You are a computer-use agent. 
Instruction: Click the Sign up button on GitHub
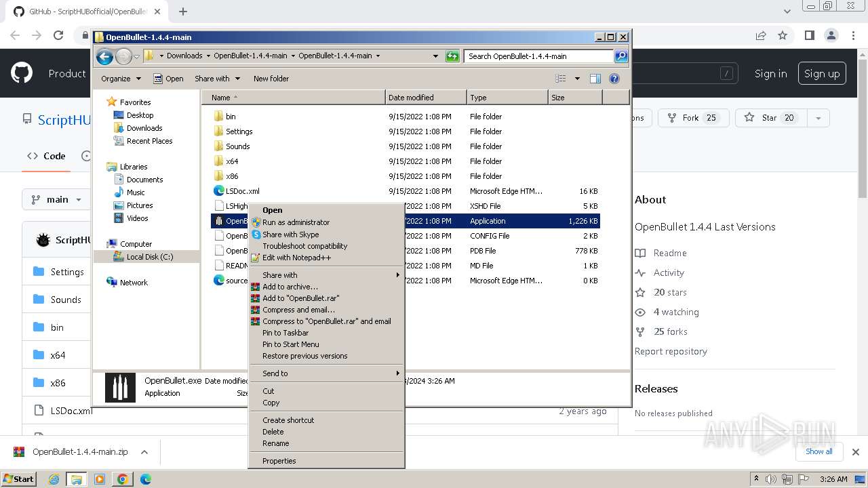point(822,74)
